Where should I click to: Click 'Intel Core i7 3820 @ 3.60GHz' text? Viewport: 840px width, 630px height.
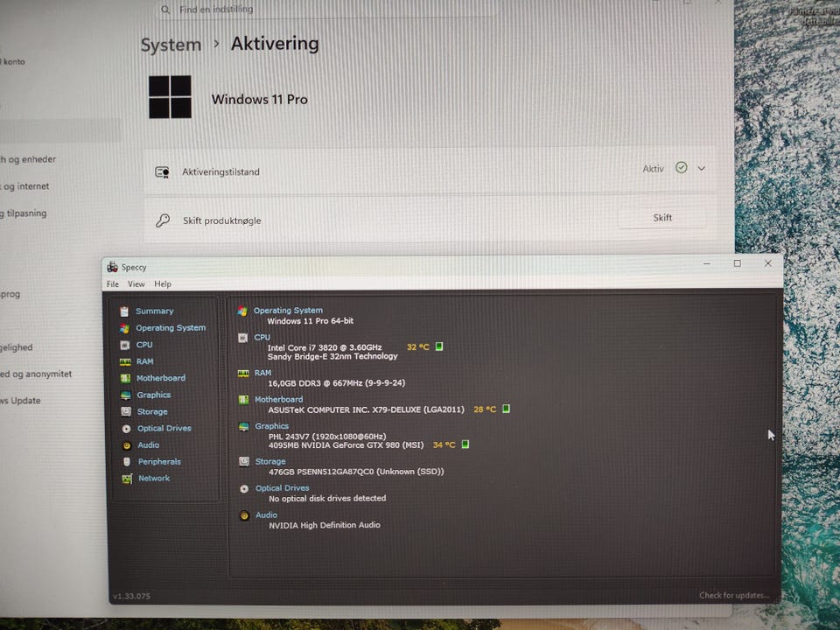pyautogui.click(x=325, y=347)
